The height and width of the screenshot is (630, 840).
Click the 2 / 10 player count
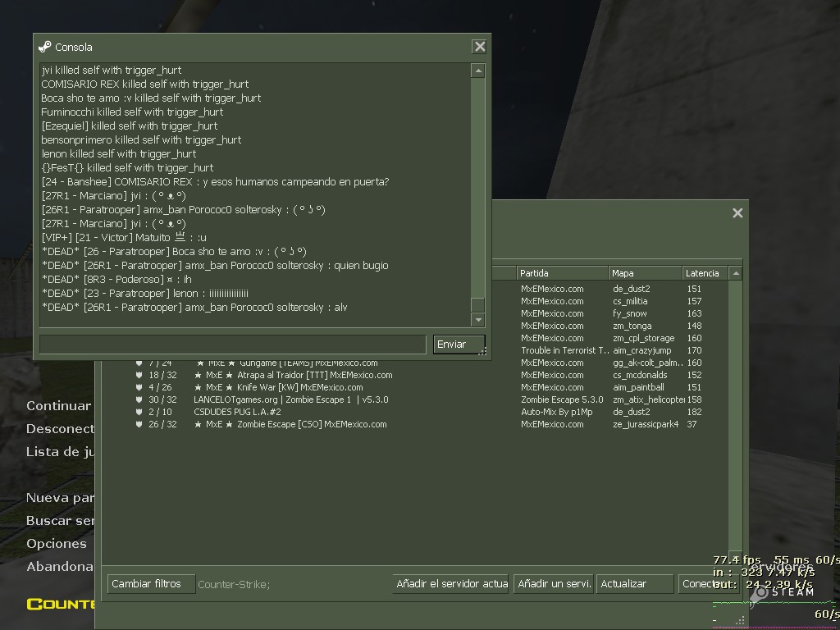point(160,412)
